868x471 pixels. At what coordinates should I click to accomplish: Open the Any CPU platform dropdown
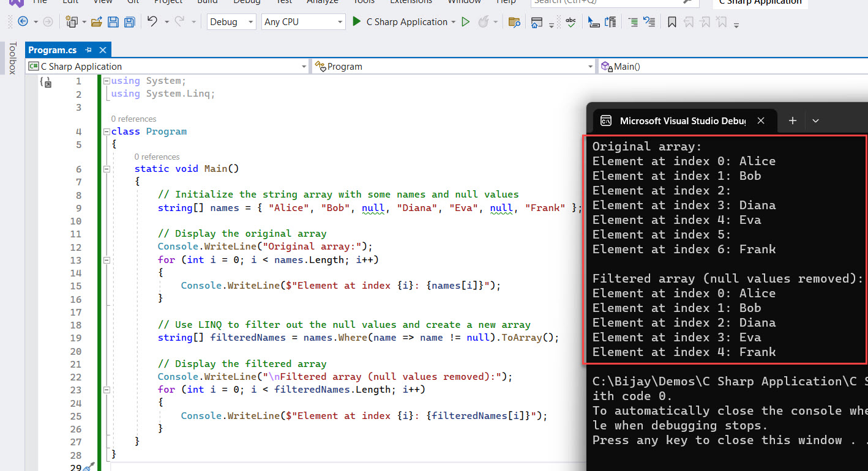(x=303, y=21)
